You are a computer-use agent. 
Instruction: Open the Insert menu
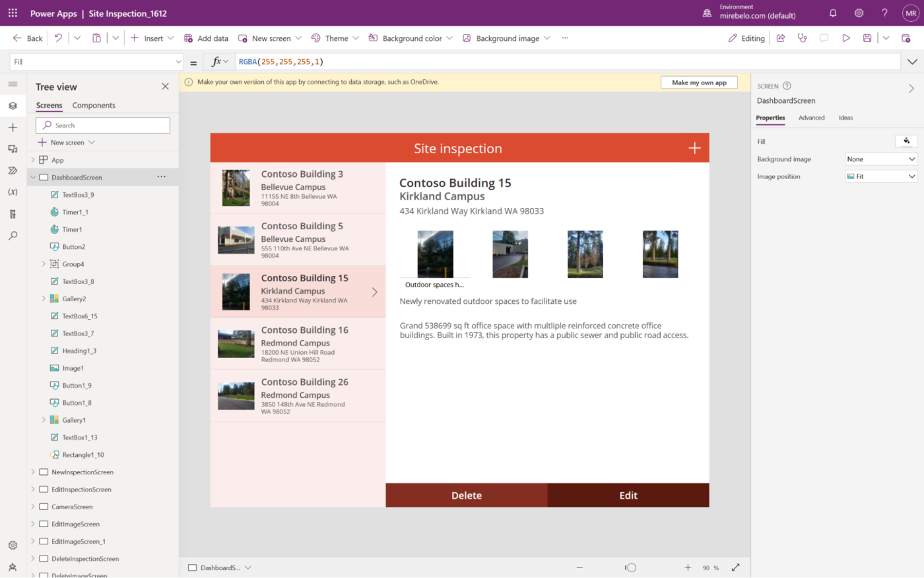[152, 38]
